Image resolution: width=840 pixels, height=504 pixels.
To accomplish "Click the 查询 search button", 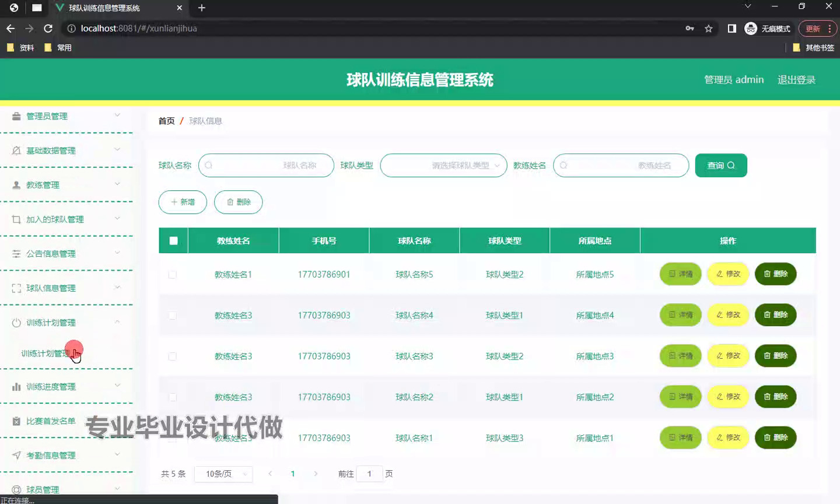I will [721, 166].
